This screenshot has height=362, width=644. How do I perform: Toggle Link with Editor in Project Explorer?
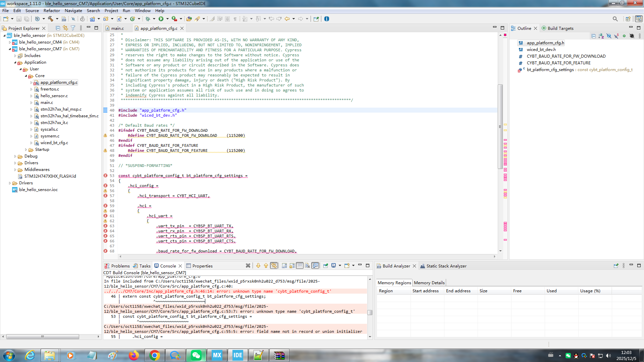[x=65, y=28]
